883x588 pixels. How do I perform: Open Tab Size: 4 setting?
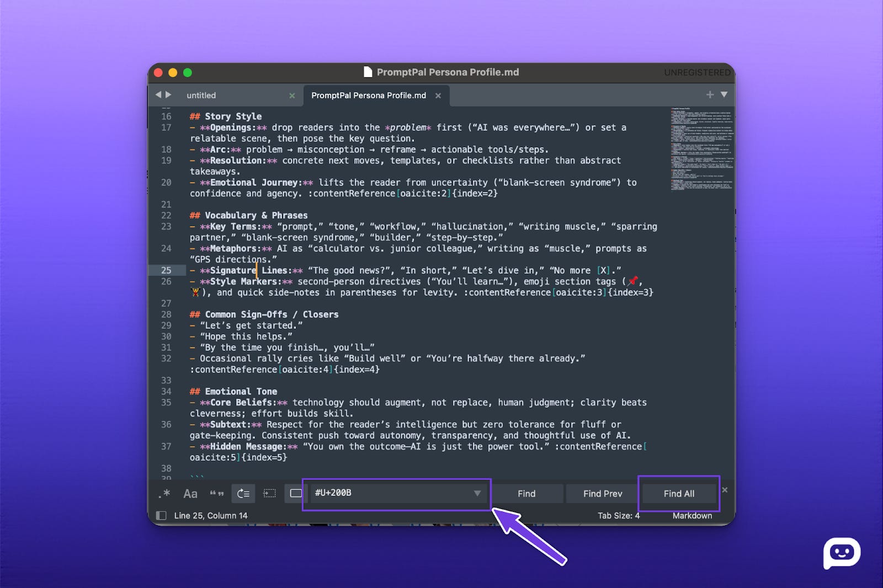619,516
